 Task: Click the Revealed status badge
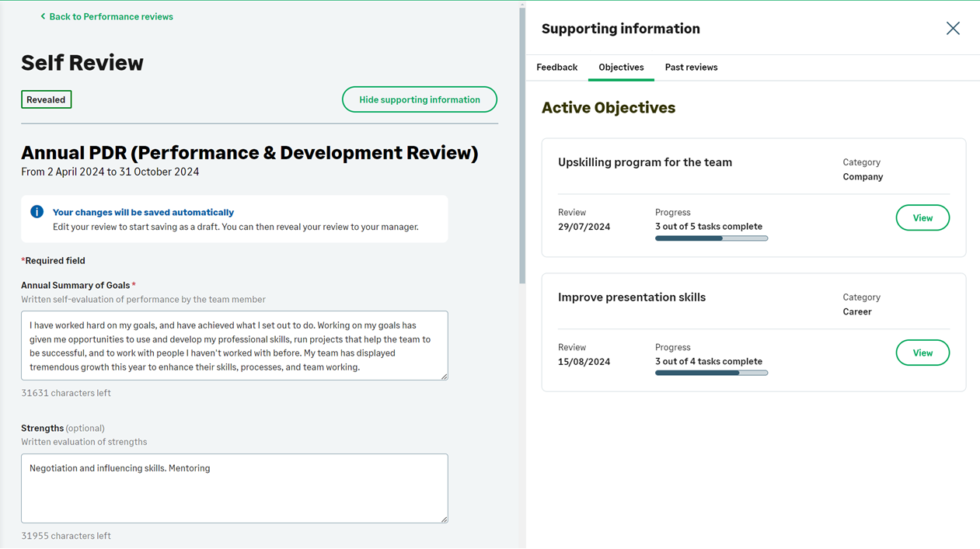[46, 99]
